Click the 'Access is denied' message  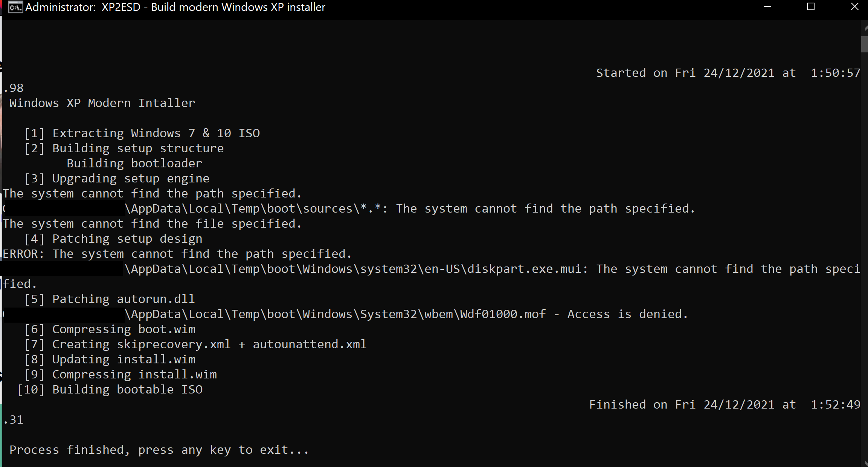point(627,314)
